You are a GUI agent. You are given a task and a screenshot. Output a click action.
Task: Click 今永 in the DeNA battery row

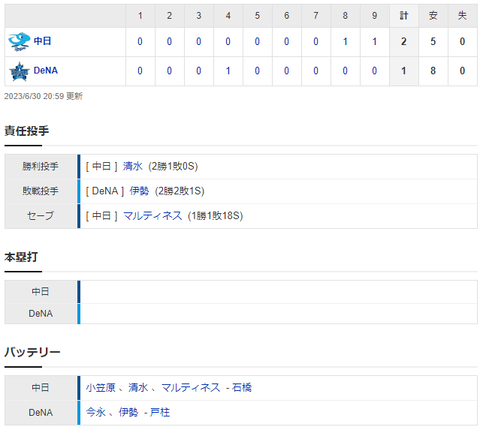[x=96, y=412]
